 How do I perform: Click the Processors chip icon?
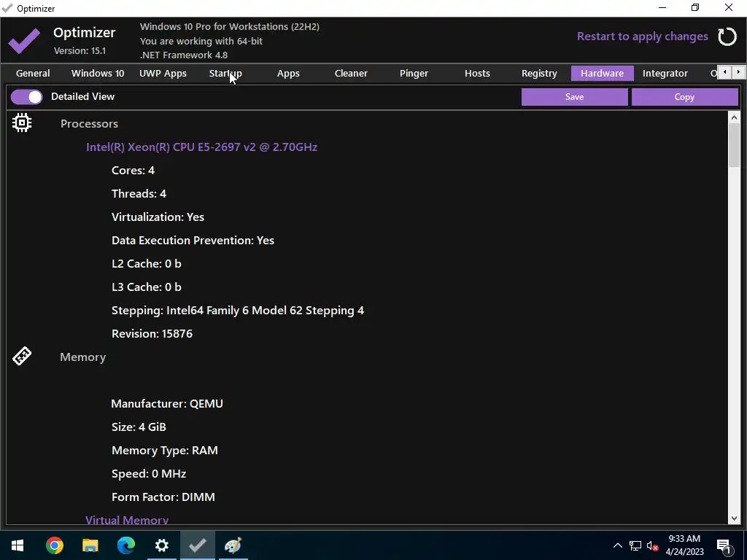tap(22, 122)
